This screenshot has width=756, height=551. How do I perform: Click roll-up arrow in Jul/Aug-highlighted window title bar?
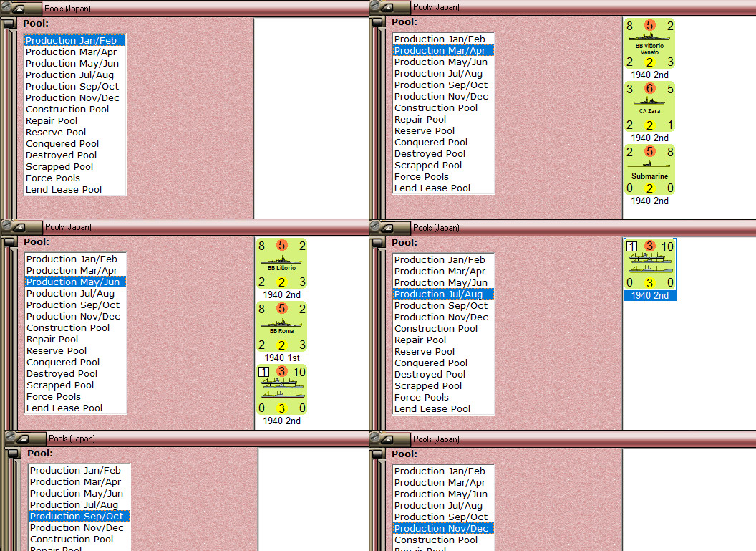coord(387,227)
